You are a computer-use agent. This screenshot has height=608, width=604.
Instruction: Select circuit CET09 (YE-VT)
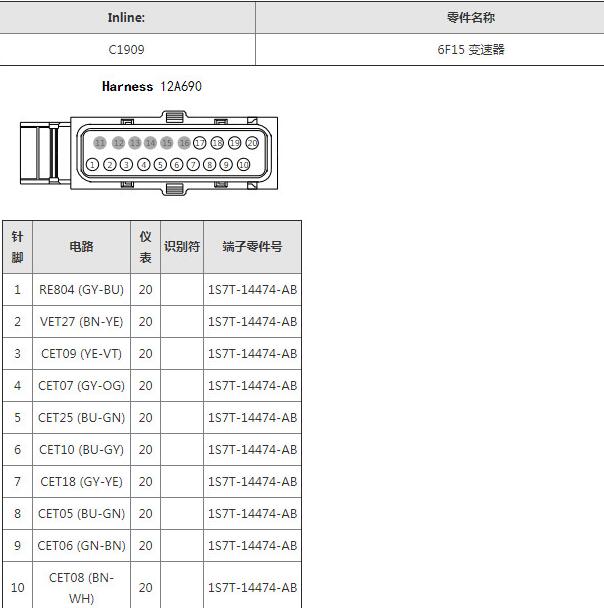pos(81,354)
